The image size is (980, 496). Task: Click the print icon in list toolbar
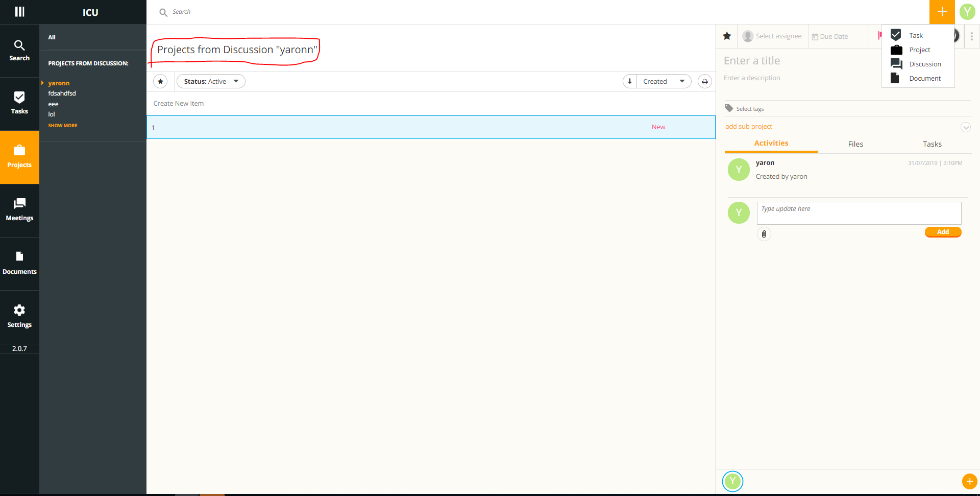[705, 81]
